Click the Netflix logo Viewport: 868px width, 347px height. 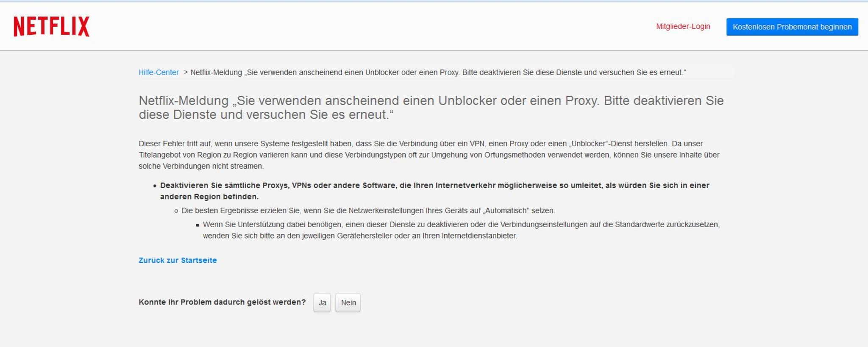point(51,27)
